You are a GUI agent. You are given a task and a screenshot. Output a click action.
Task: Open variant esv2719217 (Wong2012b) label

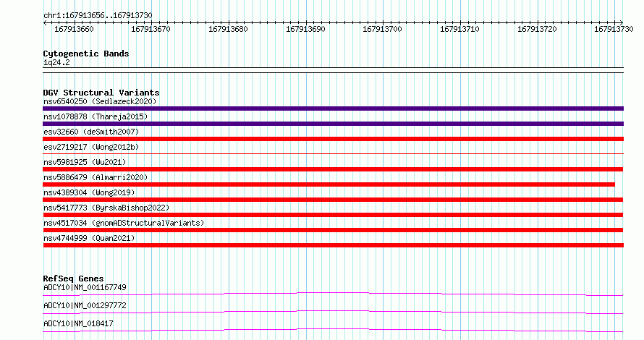pyautogui.click(x=91, y=147)
